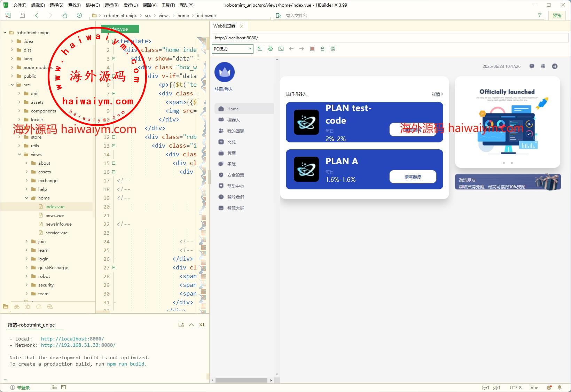Open browser settings gear icon
571x392 pixels.
point(270,49)
